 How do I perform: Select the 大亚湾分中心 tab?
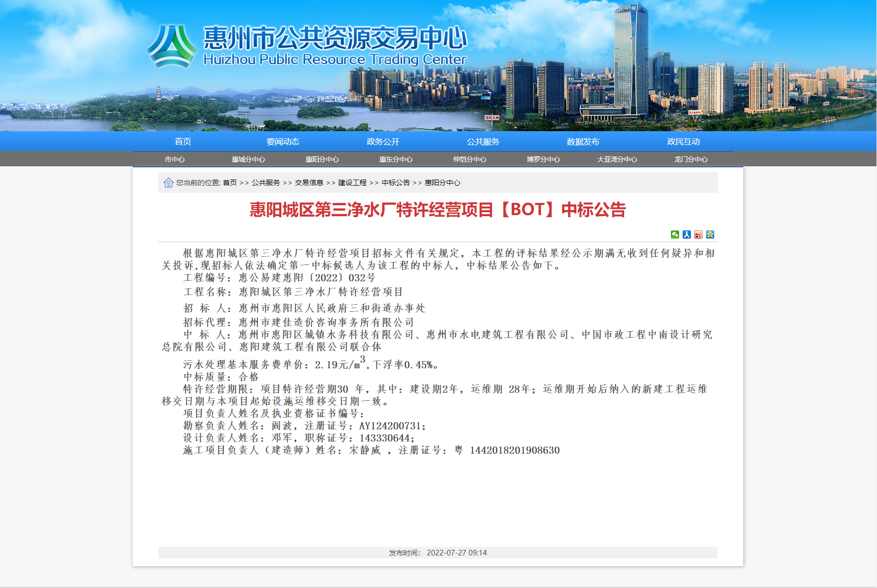pyautogui.click(x=617, y=159)
